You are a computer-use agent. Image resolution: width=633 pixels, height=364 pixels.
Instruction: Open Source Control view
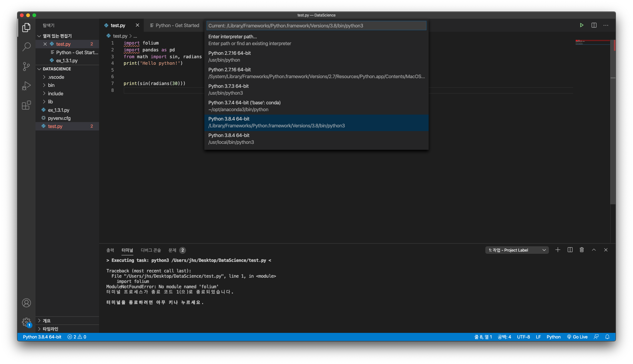point(26,66)
